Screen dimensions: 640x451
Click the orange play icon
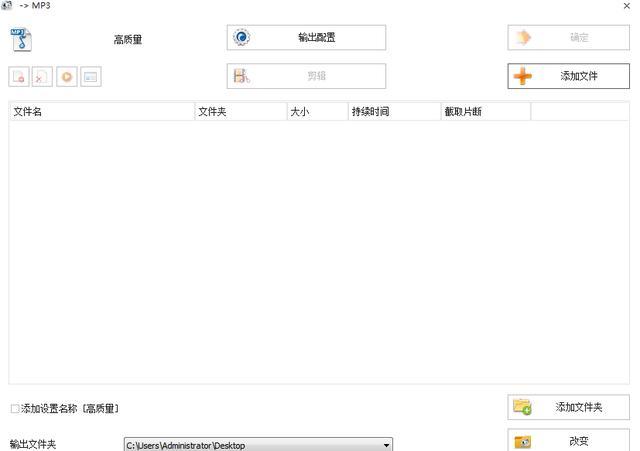coord(67,76)
